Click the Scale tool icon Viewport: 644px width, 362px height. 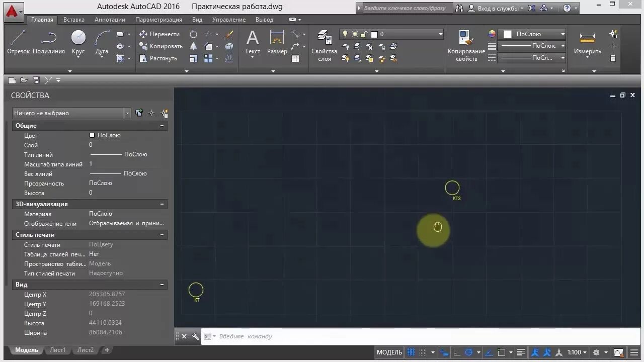pyautogui.click(x=193, y=58)
